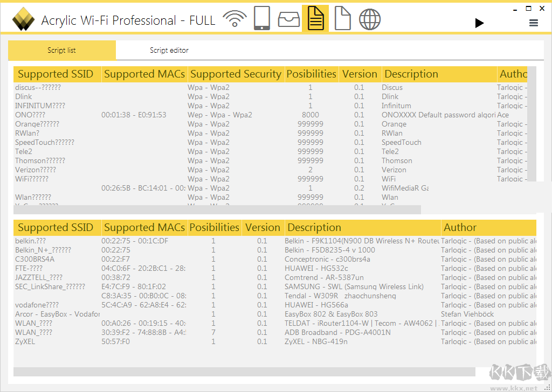Click the bottom table horizontal scrollbar
552x392 pixels.
(244, 372)
